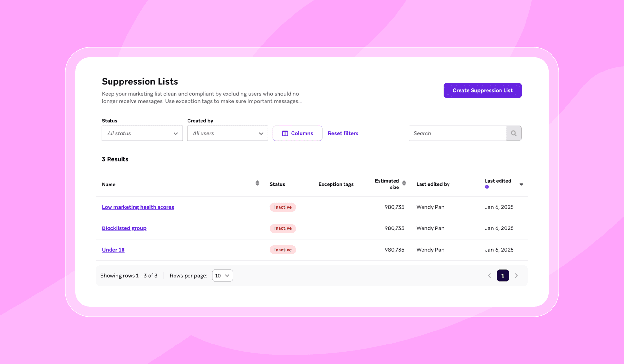Click the Reset filters link
The height and width of the screenshot is (364, 624).
pos(343,133)
